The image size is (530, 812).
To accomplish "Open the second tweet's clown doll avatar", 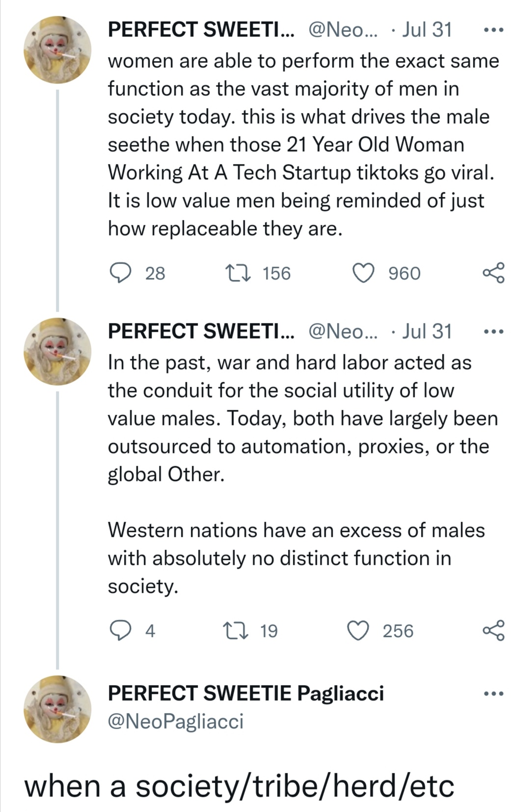I will coord(58,351).
